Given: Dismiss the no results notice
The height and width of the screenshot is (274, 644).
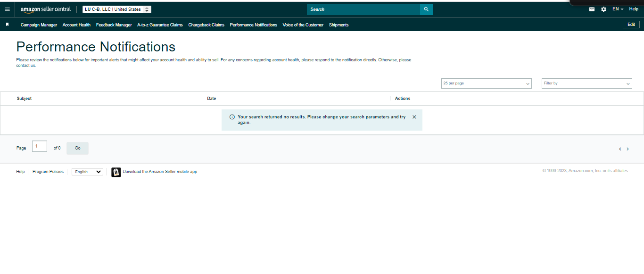Looking at the screenshot, I should click(414, 117).
